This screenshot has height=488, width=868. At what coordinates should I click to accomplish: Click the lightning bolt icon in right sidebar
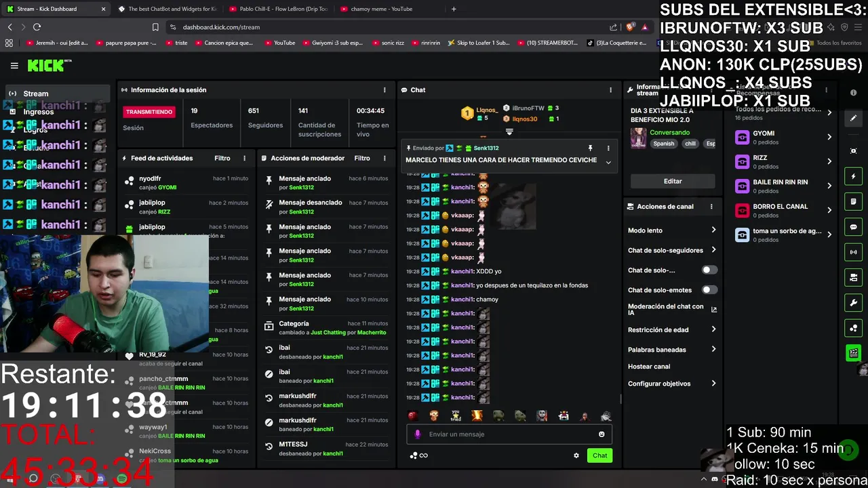click(x=854, y=176)
